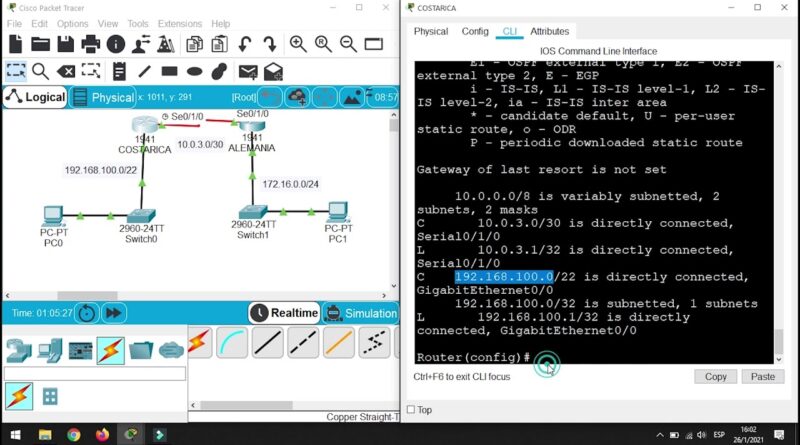The height and width of the screenshot is (445, 800).
Task: Open the Attributes tab
Action: click(549, 31)
